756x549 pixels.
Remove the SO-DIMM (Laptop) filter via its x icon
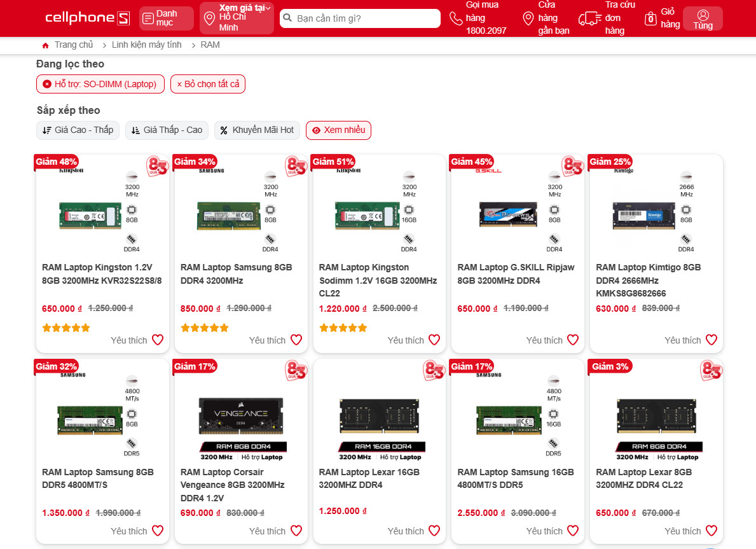(46, 83)
